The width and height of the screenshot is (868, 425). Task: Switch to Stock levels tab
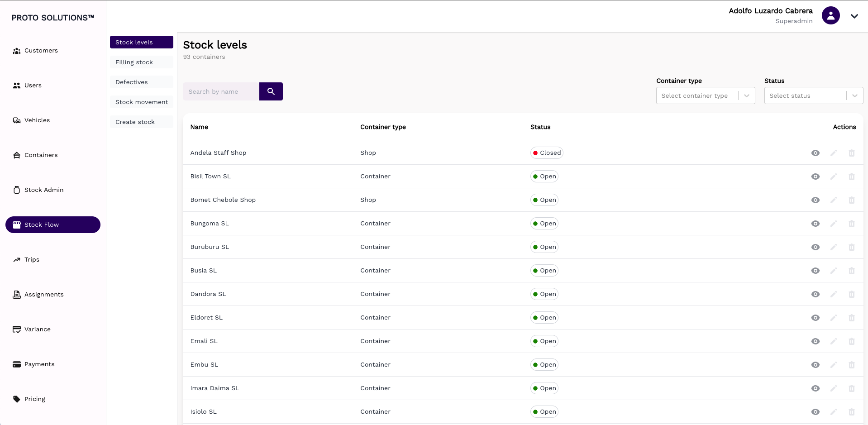pos(142,42)
